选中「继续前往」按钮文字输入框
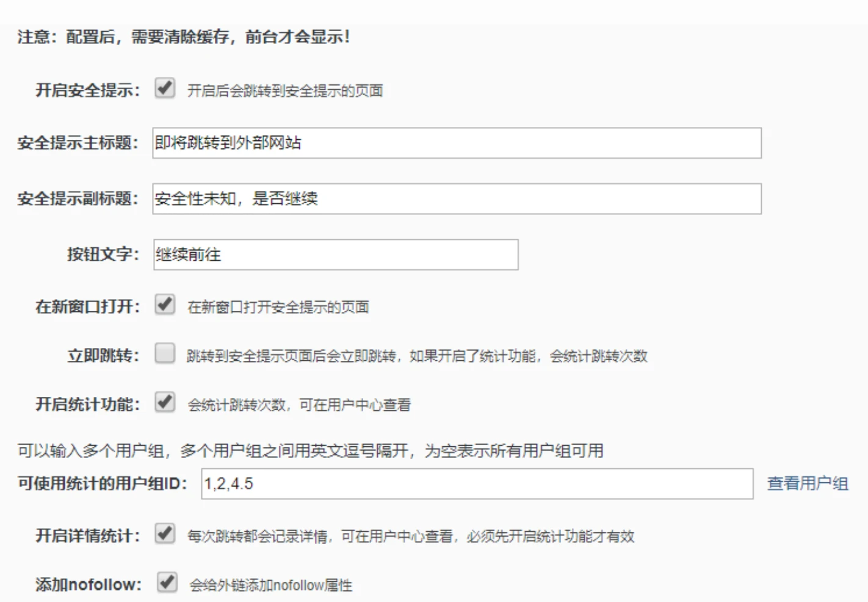This screenshot has width=868, height=602. tap(336, 254)
